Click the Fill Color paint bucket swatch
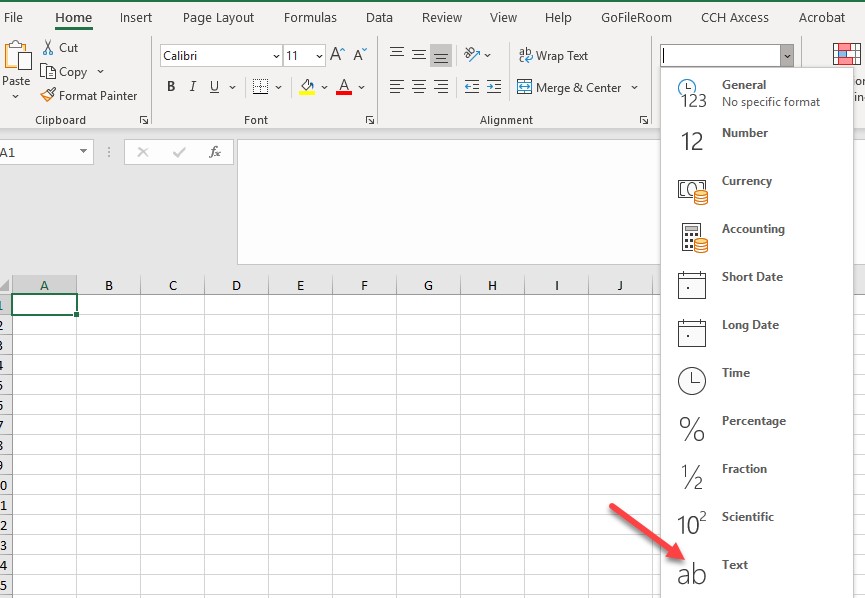 click(x=307, y=87)
